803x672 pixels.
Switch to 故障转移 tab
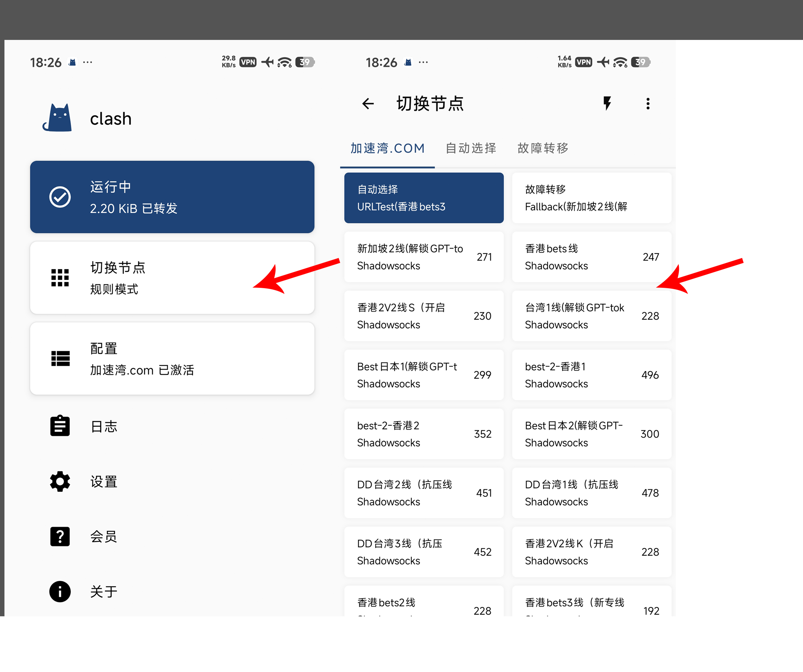543,148
